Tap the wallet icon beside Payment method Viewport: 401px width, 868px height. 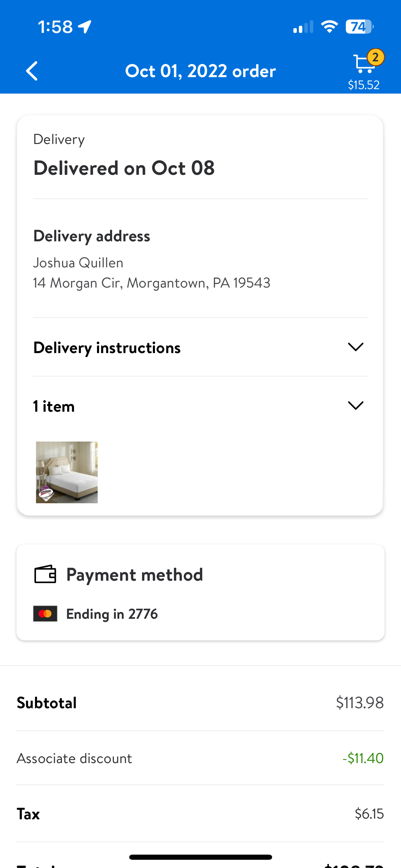click(45, 574)
